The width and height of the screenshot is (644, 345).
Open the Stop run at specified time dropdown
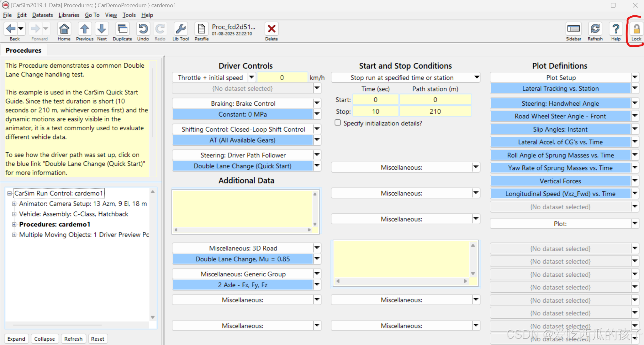click(477, 77)
